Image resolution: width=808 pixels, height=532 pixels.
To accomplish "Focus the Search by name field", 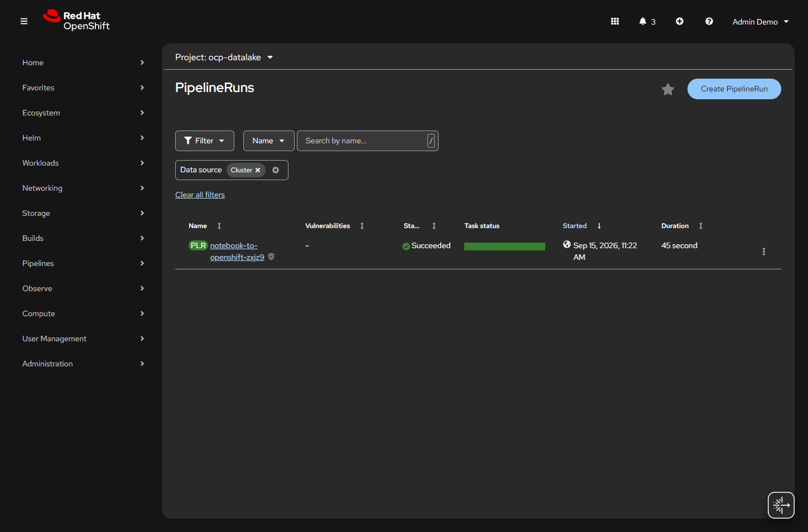I will pyautogui.click(x=367, y=141).
